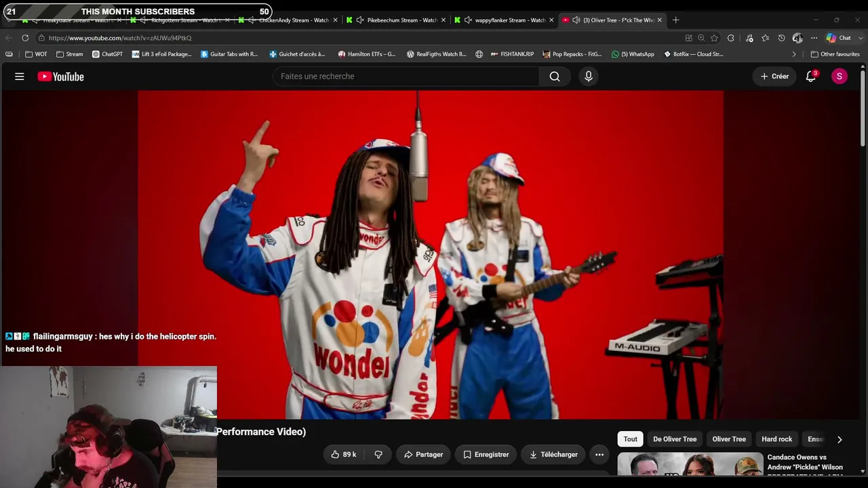Open the YouTube account avatar menu
This screenshot has width=868, height=488.
tap(840, 77)
